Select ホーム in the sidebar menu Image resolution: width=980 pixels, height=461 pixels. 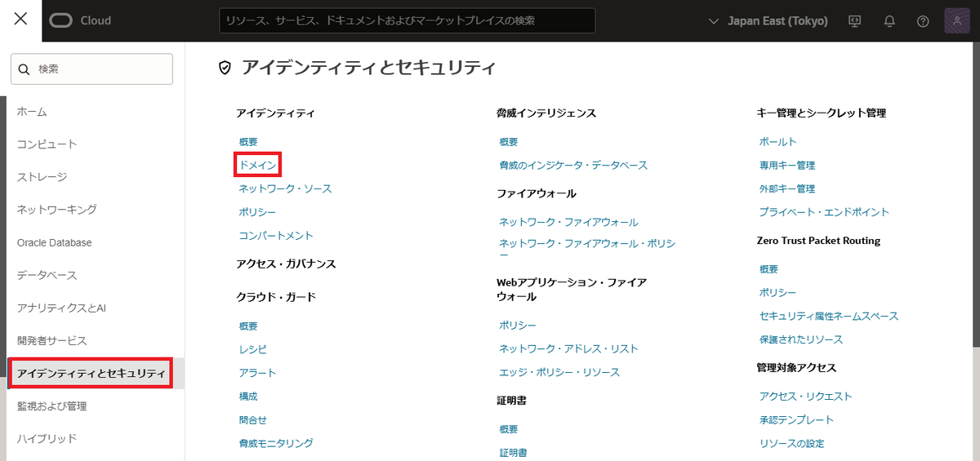pyautogui.click(x=32, y=112)
